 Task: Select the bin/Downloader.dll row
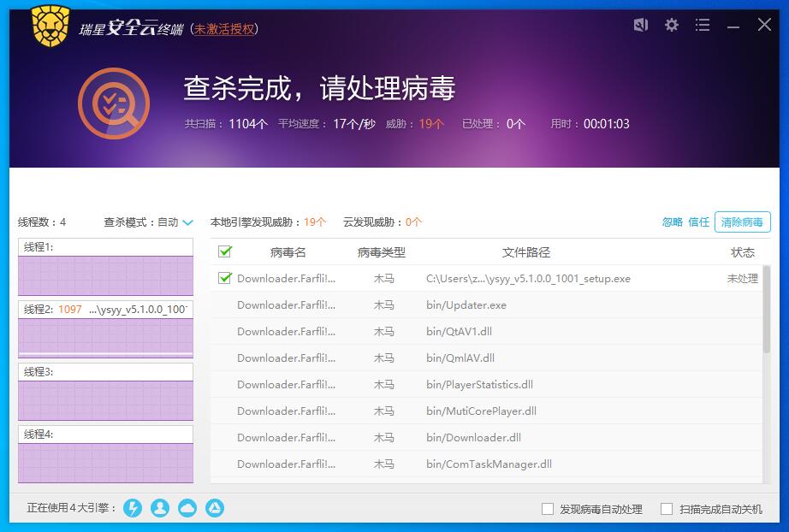pyautogui.click(x=487, y=437)
